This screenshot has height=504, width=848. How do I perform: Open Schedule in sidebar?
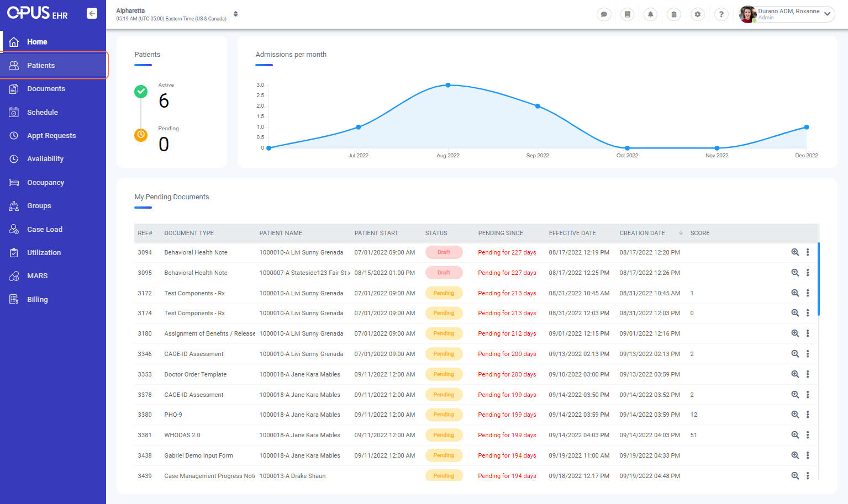(x=53, y=112)
